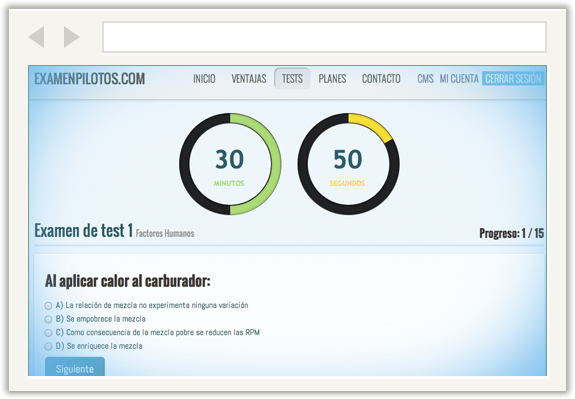Open the VENTAJAS menu item
This screenshot has width=575, height=399.
(249, 79)
